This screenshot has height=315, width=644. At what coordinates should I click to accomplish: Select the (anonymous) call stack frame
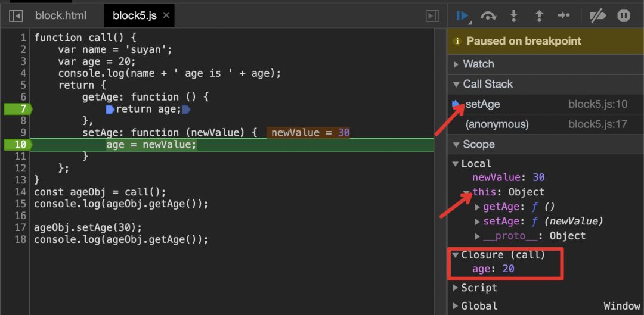click(546, 124)
